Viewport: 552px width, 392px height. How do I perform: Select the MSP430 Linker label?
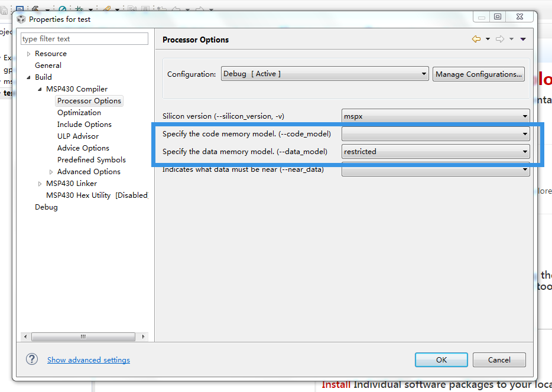tap(72, 183)
